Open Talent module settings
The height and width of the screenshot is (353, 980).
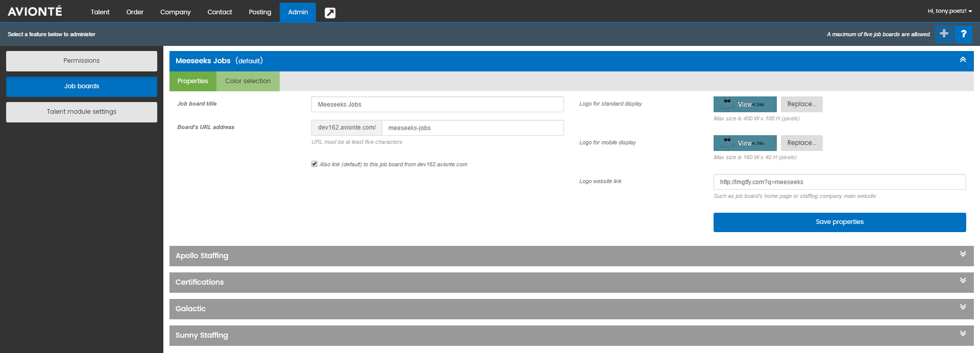pos(82,112)
